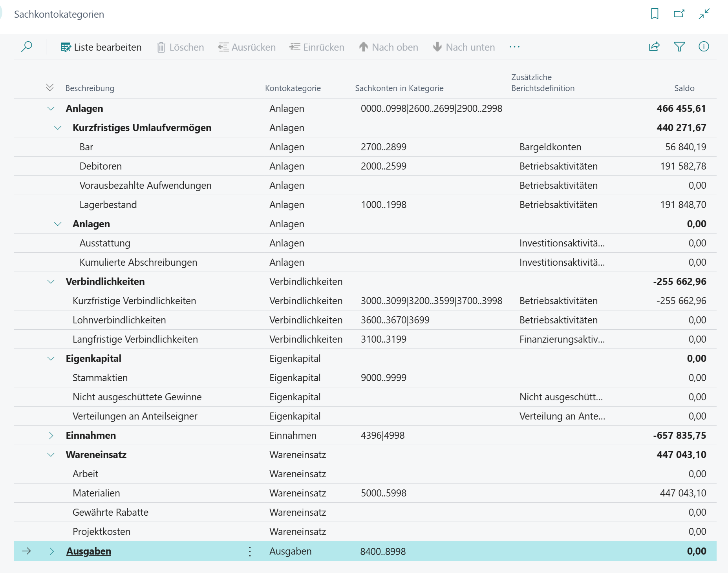This screenshot has height=573, width=728.
Task: Open row options for Ausgaben
Action: point(250,551)
